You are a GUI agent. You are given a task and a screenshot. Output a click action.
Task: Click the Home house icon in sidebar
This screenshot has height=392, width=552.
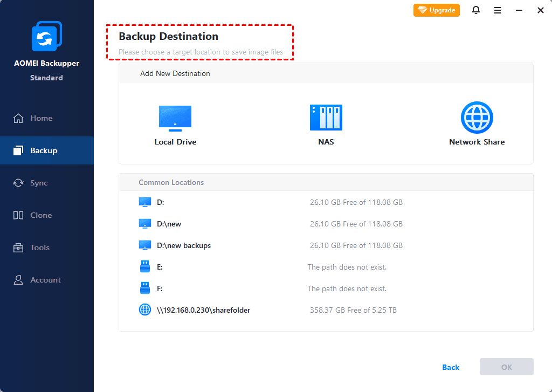click(19, 118)
